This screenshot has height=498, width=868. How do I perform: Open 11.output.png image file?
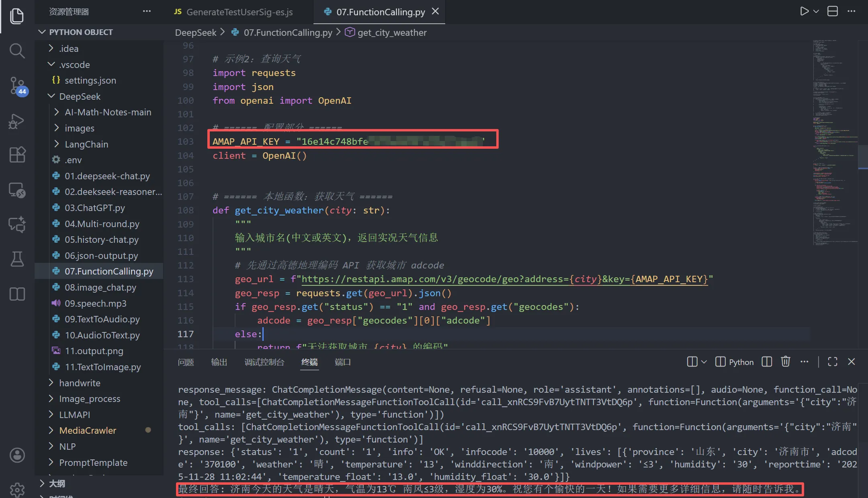coord(94,351)
